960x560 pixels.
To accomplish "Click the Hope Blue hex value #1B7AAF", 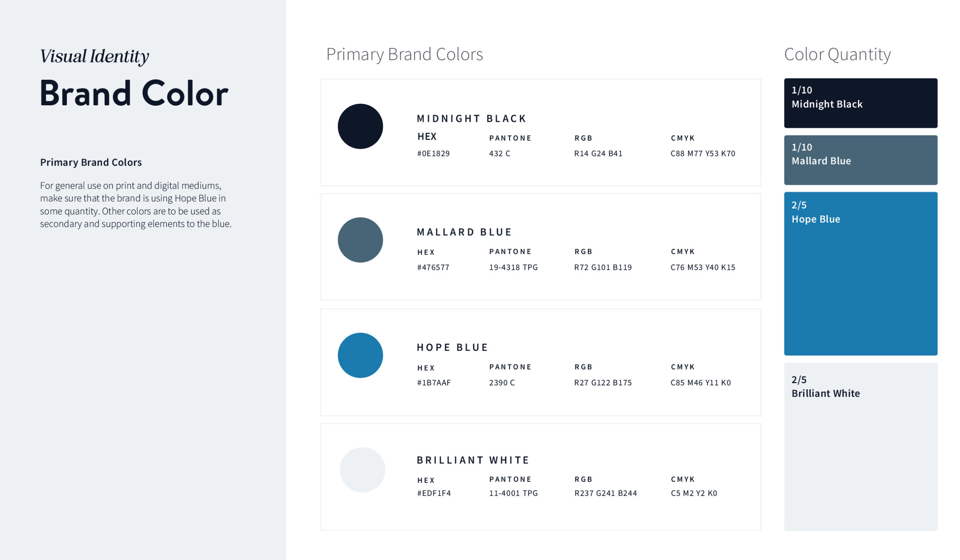I will [x=434, y=383].
